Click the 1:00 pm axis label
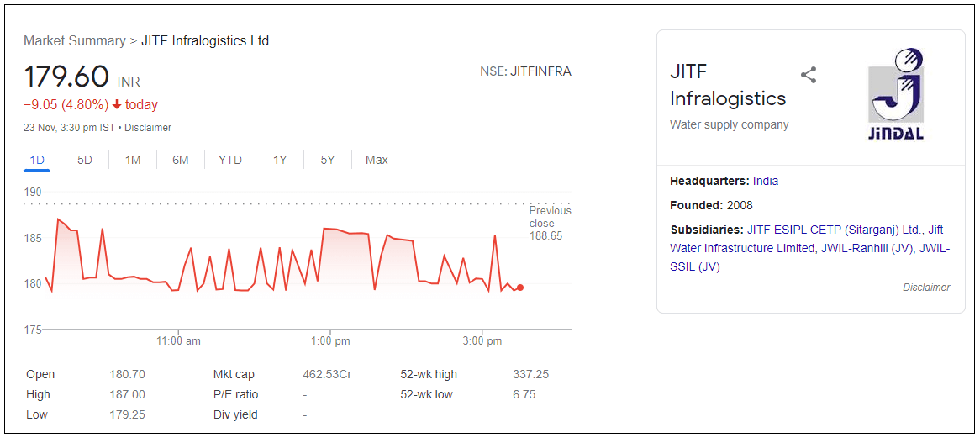Screen dimensions: 980x438 point(330,341)
